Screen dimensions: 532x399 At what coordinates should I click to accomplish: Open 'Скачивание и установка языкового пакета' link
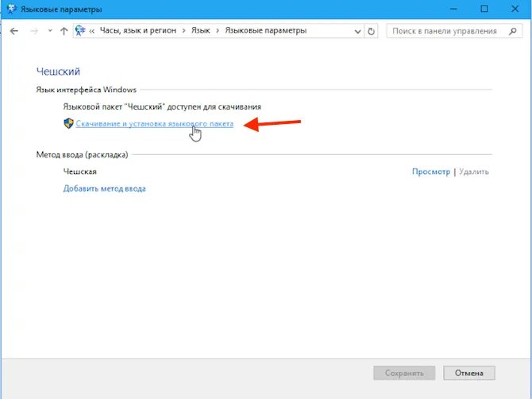pos(154,124)
